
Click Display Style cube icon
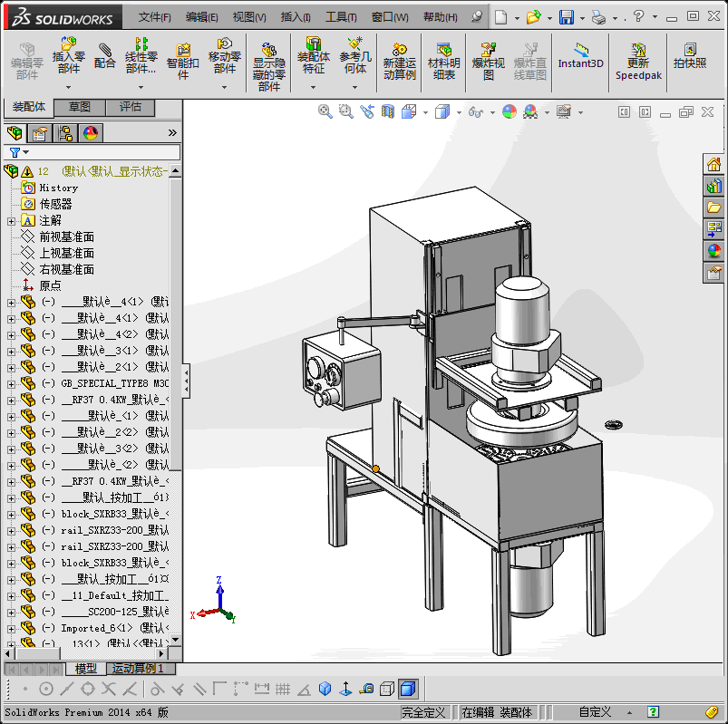click(x=442, y=111)
